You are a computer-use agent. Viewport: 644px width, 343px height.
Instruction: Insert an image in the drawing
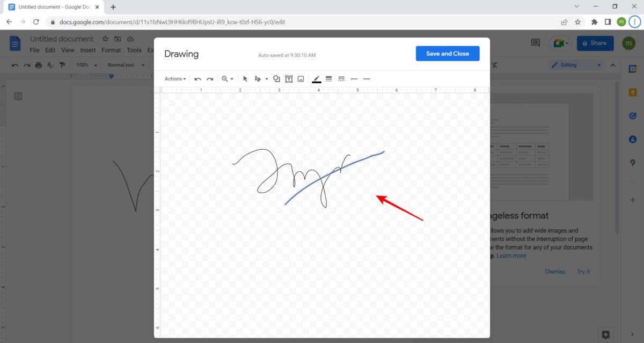coord(301,79)
